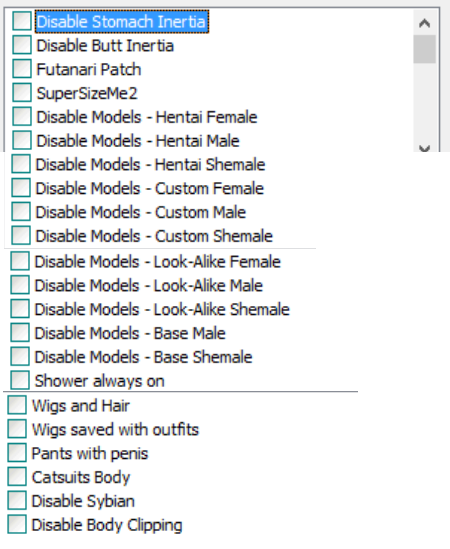The height and width of the screenshot is (549, 450).
Task: Check the SuperSizeMe2 checkbox
Action: coord(22,92)
